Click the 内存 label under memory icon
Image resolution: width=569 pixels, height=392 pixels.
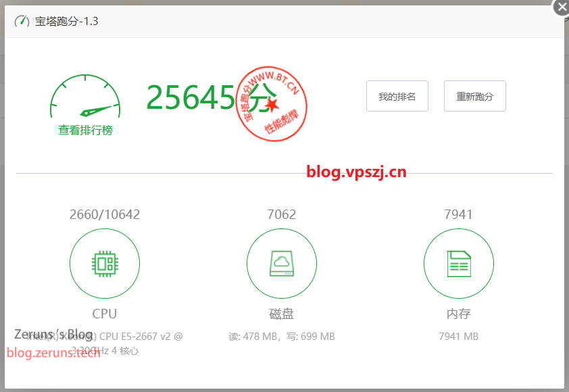pos(459,314)
